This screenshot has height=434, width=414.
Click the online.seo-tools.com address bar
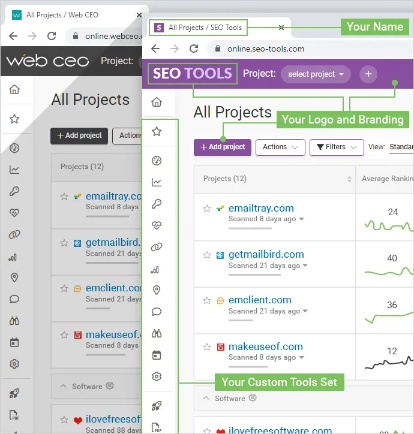(310, 49)
